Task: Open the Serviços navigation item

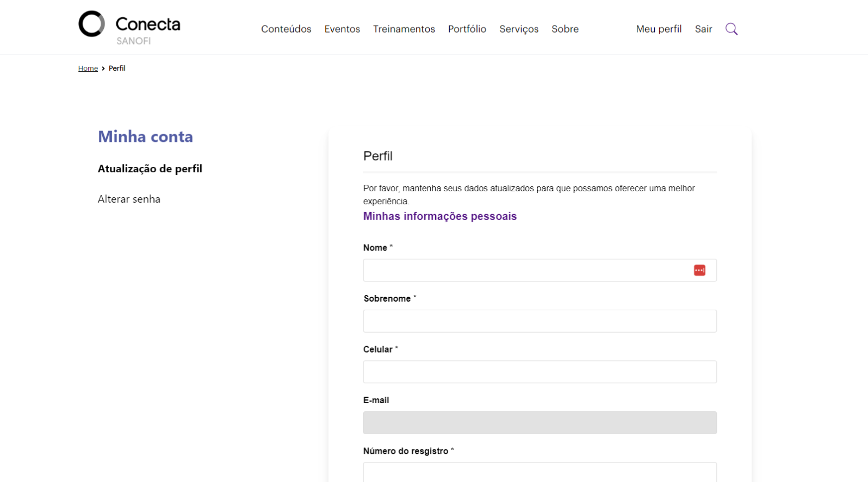Action: (519, 29)
